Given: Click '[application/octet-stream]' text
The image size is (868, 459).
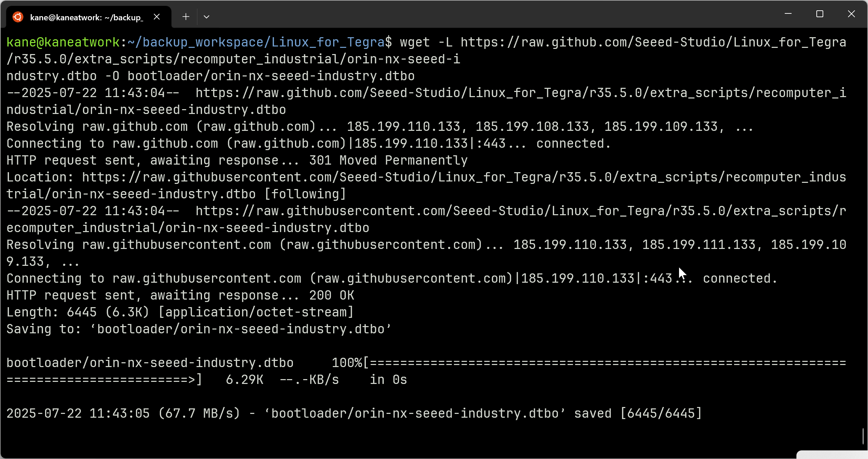Looking at the screenshot, I should 256,312.
